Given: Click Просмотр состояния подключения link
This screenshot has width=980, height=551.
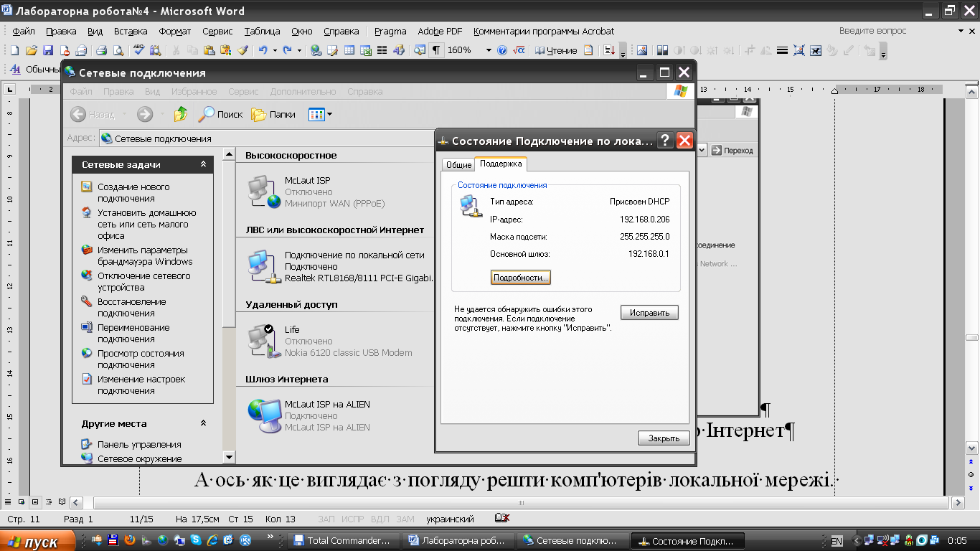Looking at the screenshot, I should pyautogui.click(x=141, y=359).
